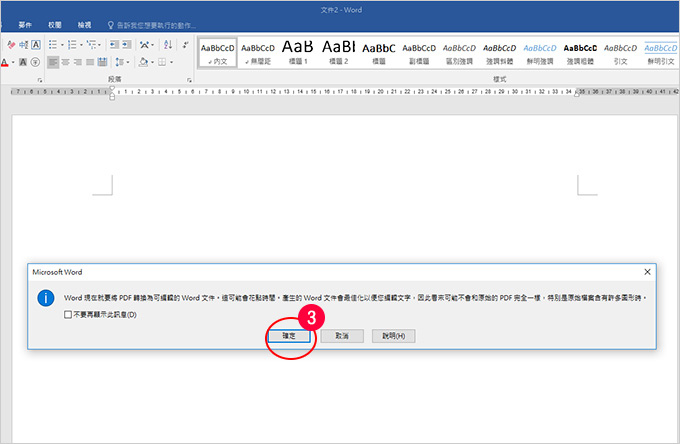Apply the 鮮明引文 style
This screenshot has height=444, width=680.
[660, 53]
